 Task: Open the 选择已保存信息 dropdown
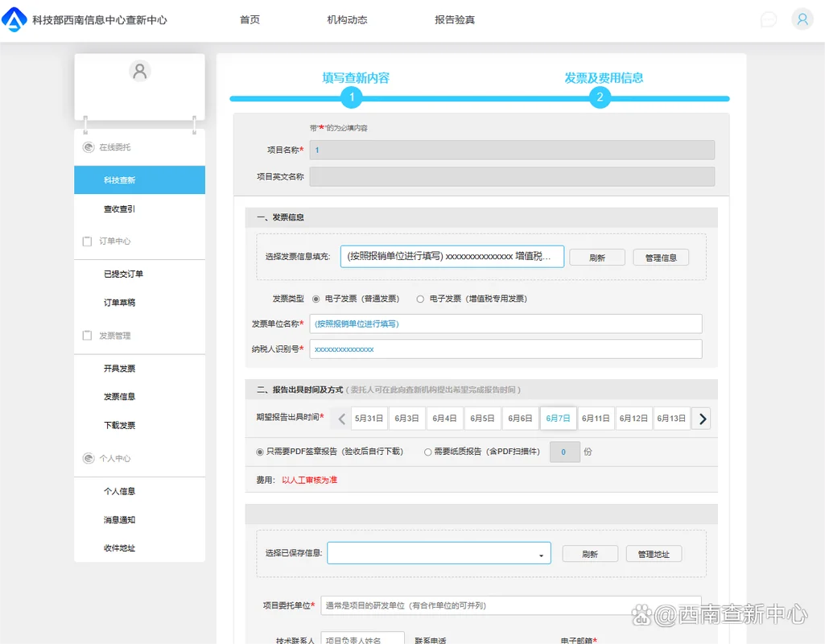(439, 553)
